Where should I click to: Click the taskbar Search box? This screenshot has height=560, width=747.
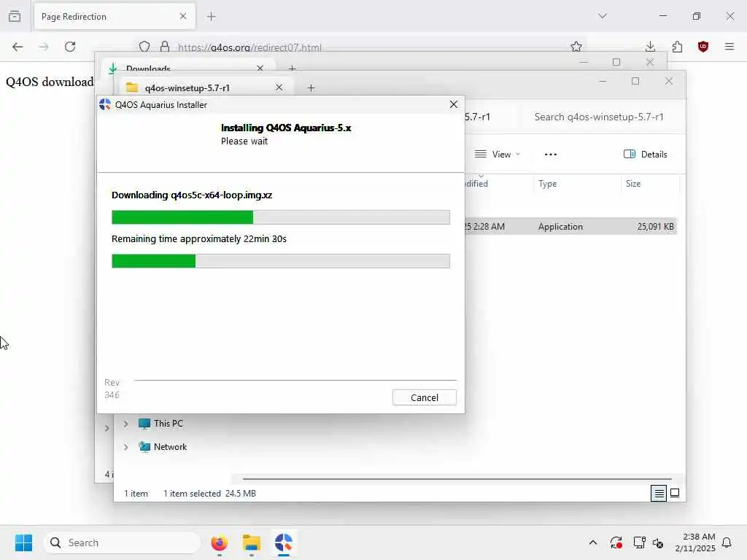[x=122, y=542]
